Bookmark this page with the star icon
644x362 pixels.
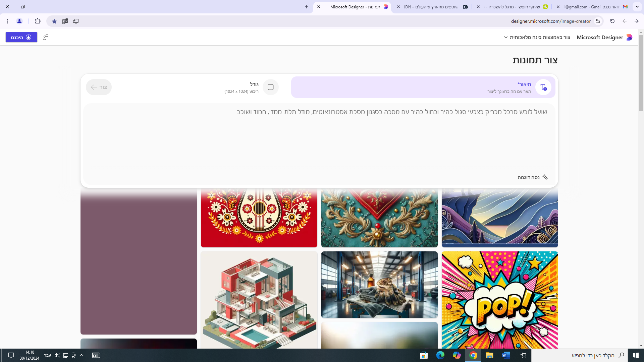point(54,21)
